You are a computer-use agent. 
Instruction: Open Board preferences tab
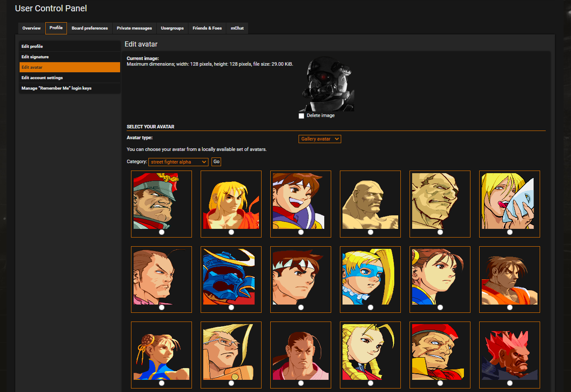click(90, 28)
